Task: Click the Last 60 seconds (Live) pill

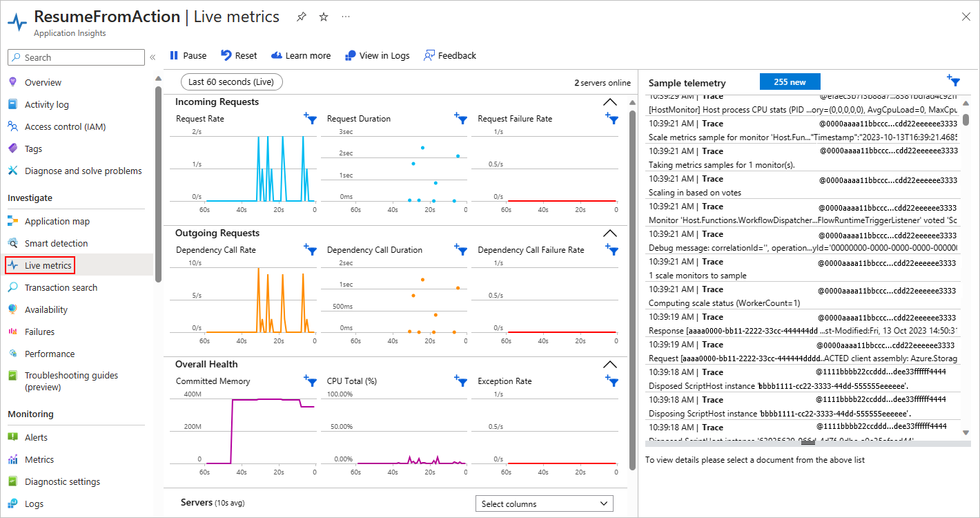Action: click(231, 82)
